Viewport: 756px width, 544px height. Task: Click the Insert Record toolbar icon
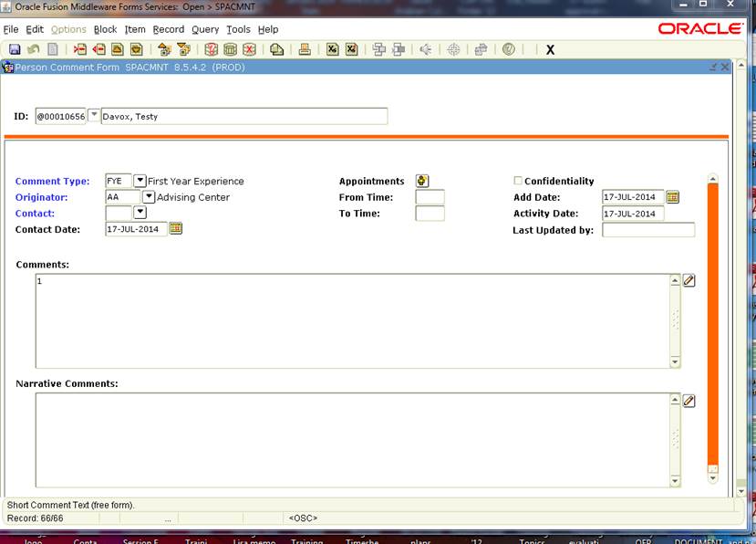pyautogui.click(x=80, y=49)
